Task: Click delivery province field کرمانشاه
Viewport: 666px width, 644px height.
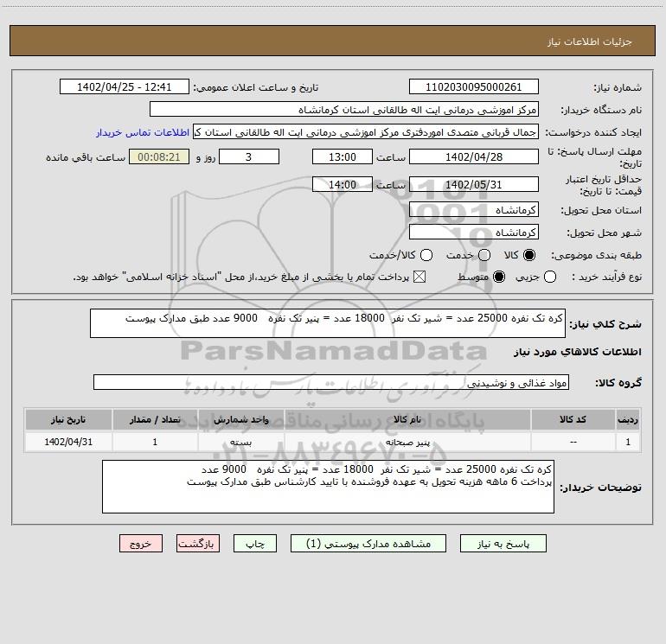Action: (x=474, y=210)
